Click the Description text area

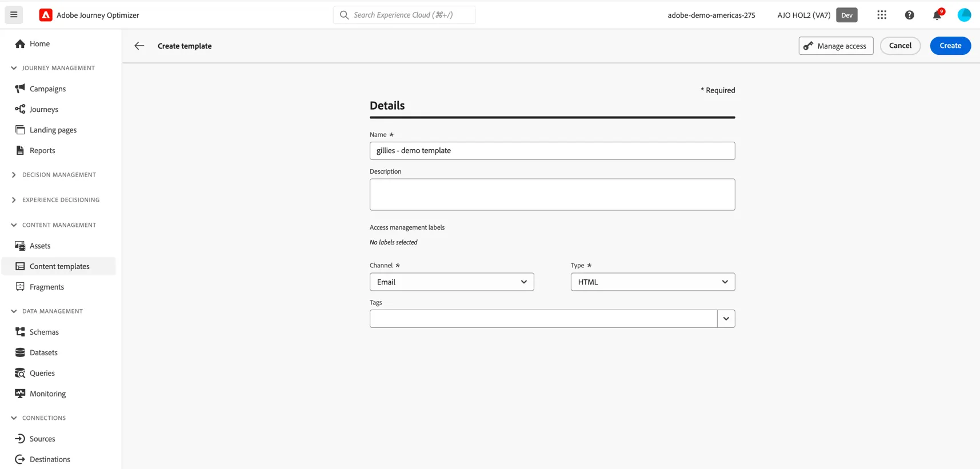point(552,195)
